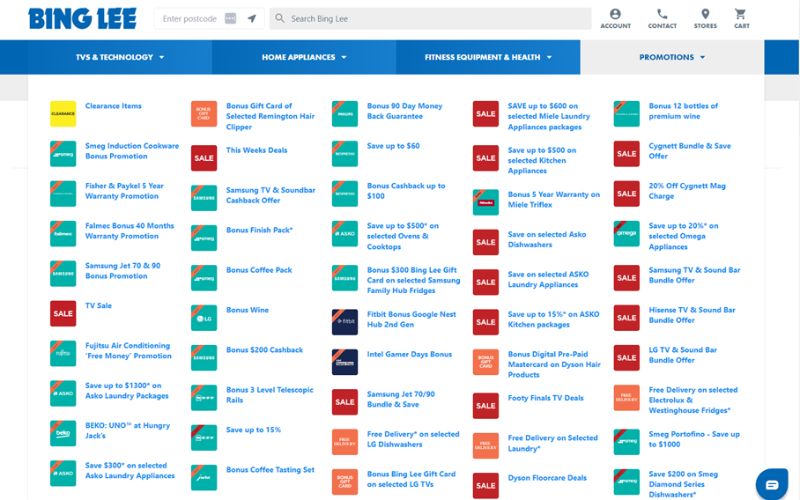
Task: Open Smeg Portofino Save up to $1000
Action: tap(694, 439)
